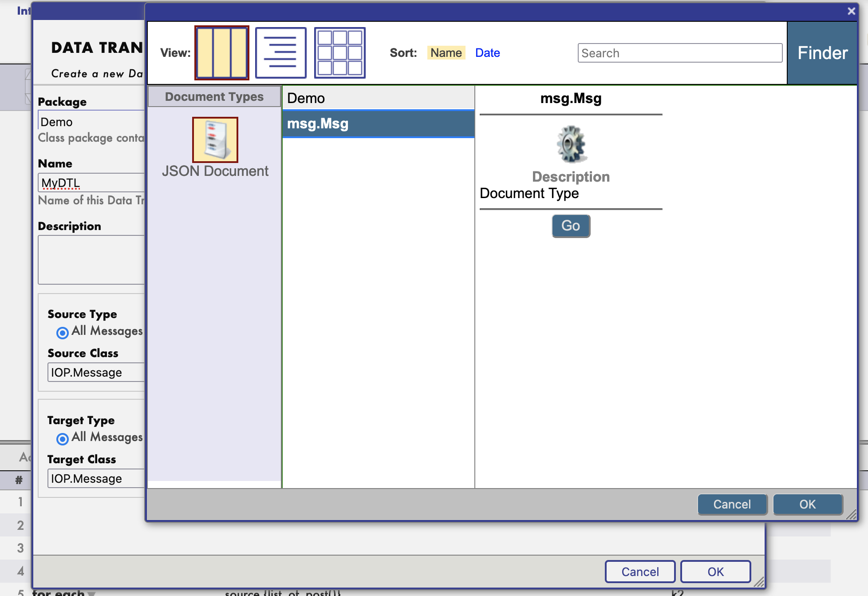Select the list view icon
868x596 pixels.
click(280, 53)
